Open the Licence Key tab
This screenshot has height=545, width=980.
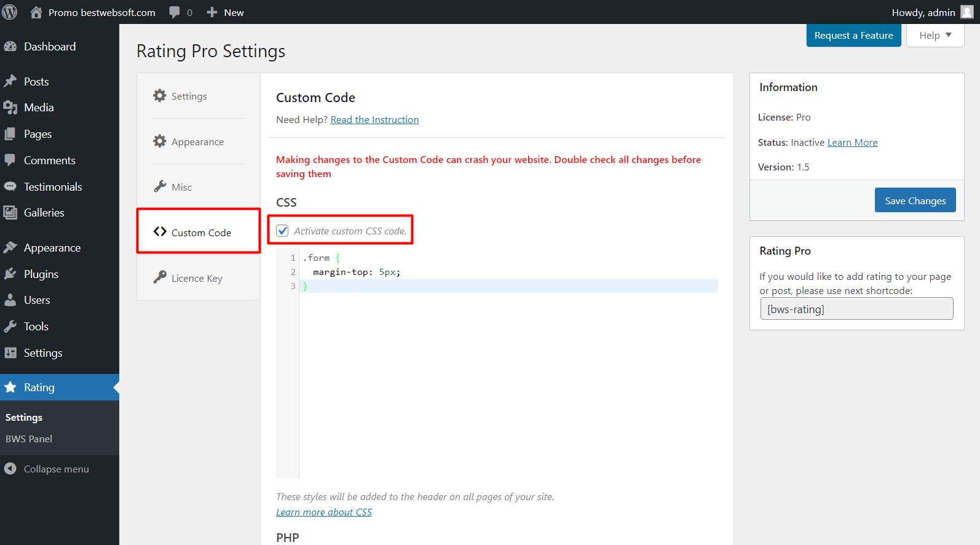[198, 278]
